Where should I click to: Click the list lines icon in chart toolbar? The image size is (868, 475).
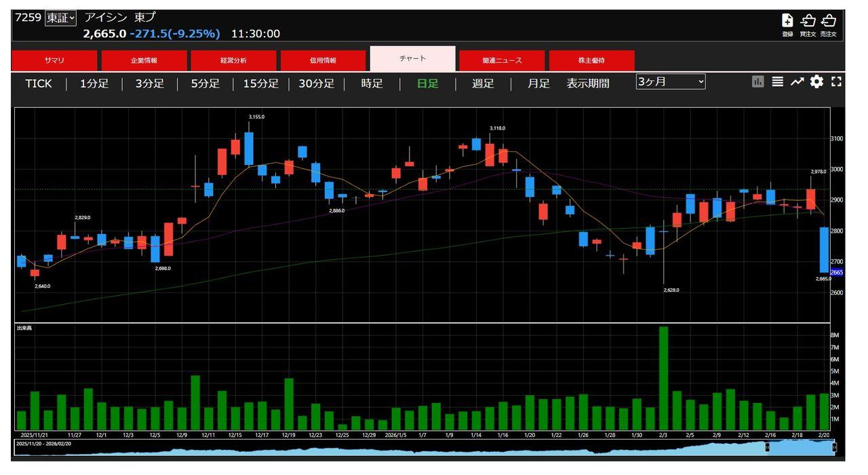778,81
